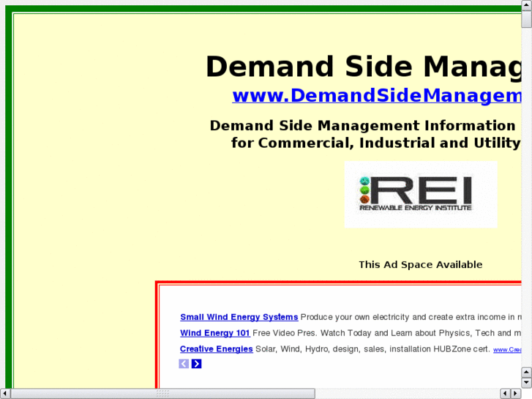532x399 pixels.
Task: Click the vertical scrollbar thumb
Action: point(526,19)
